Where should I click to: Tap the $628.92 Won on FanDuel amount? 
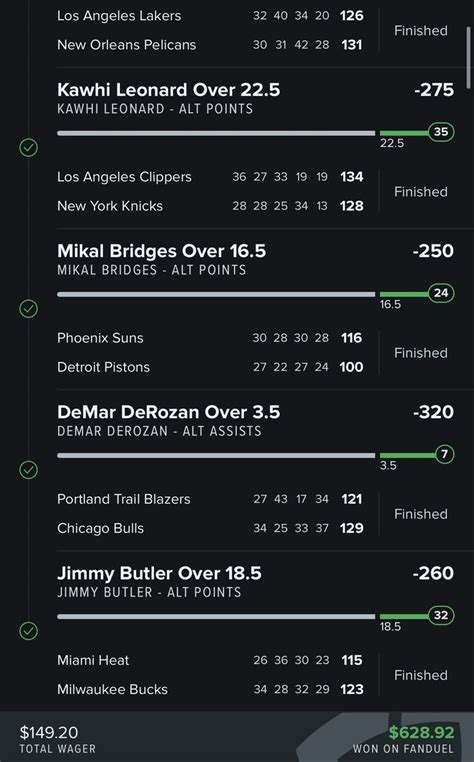[421, 732]
